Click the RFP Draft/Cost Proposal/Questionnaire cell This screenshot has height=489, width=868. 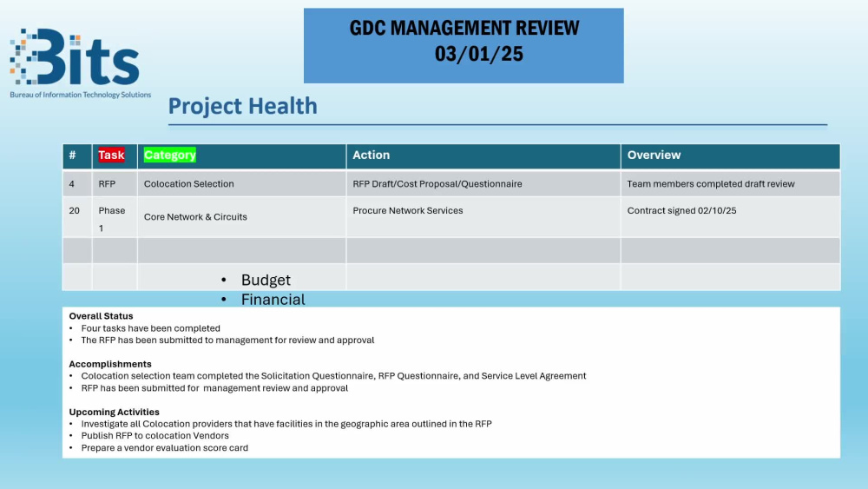pyautogui.click(x=483, y=184)
